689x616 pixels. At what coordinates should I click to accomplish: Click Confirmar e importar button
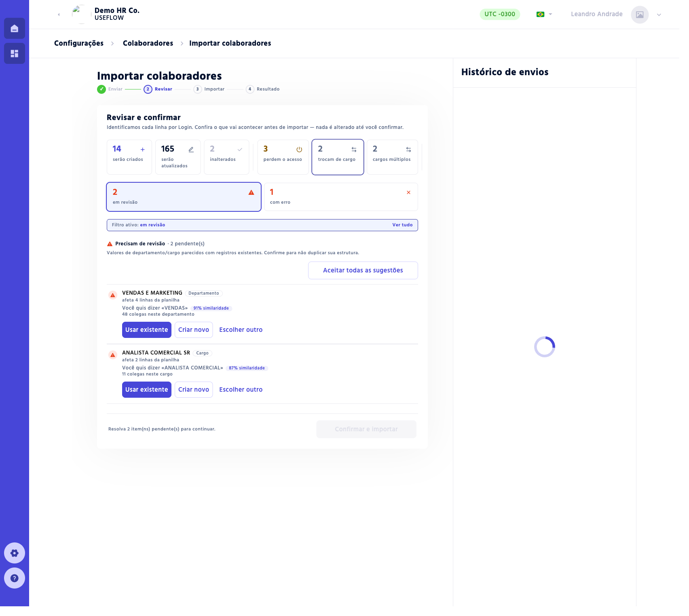point(366,429)
